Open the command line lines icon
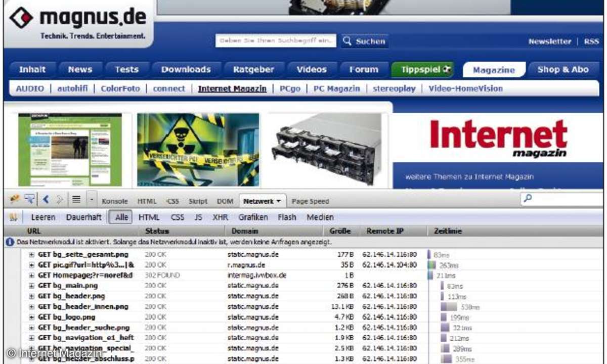Viewport: 607px width, 364px height. pyautogui.click(x=76, y=199)
